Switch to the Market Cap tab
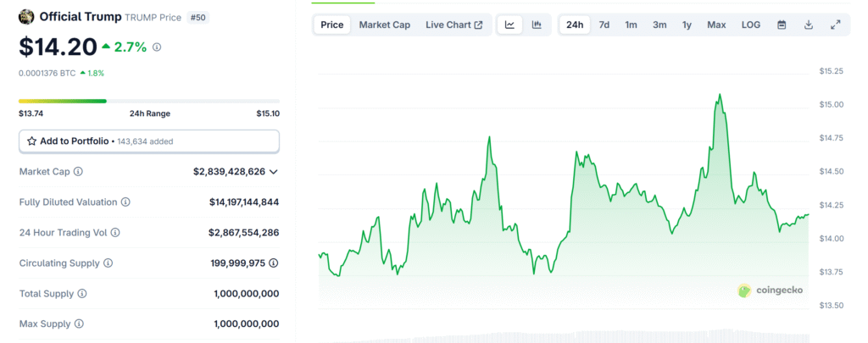The image size is (868, 343). tap(385, 25)
